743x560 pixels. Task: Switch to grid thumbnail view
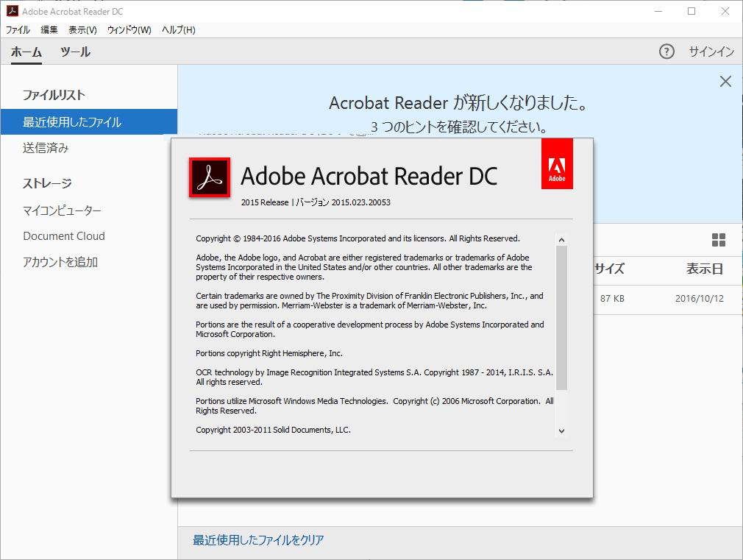point(718,240)
